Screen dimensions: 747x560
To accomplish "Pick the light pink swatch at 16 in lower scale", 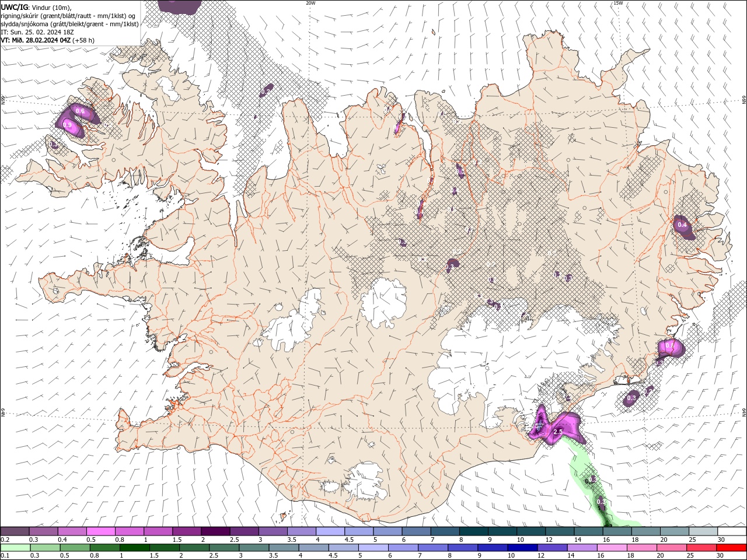I will pos(611,548).
